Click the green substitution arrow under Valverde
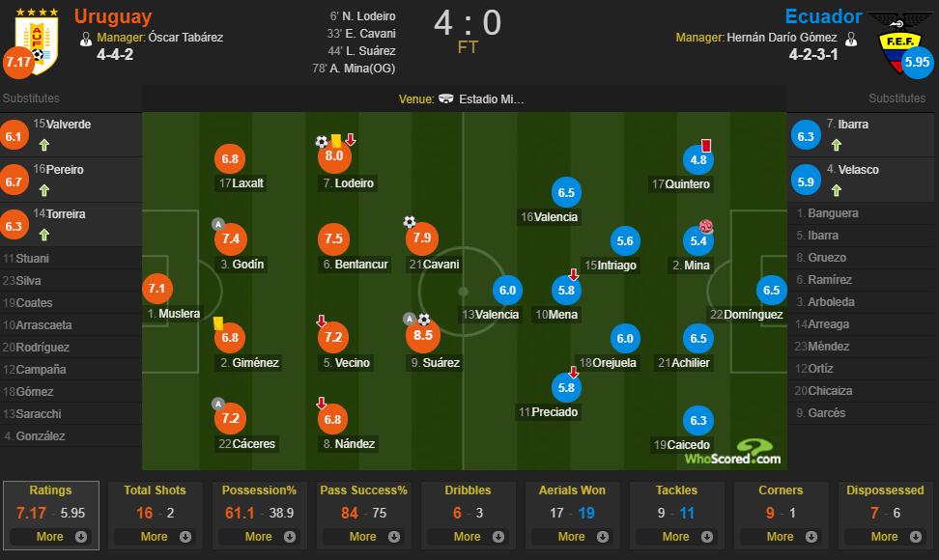The width and height of the screenshot is (939, 560). [x=44, y=145]
